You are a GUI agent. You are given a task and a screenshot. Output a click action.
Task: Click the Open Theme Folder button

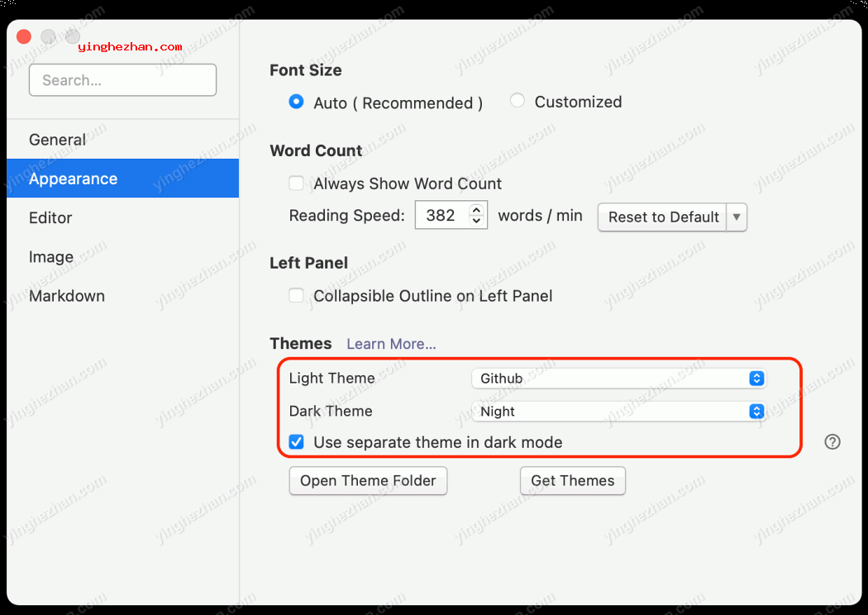point(368,481)
